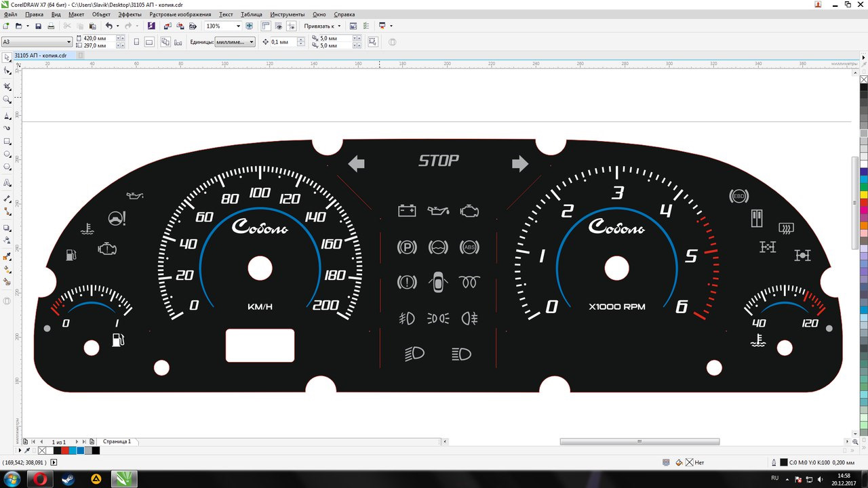Expand the undo history dropdown arrow
868x488 pixels.
(x=118, y=26)
